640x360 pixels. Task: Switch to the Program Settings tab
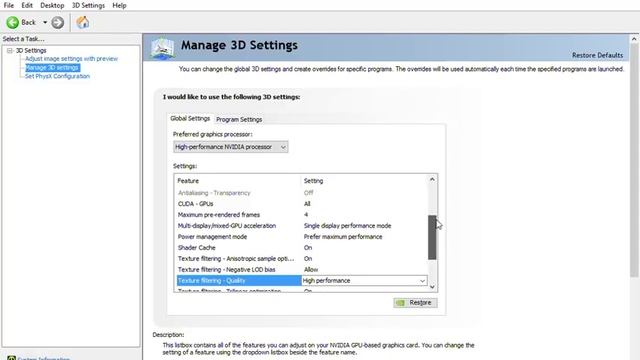pos(239,119)
